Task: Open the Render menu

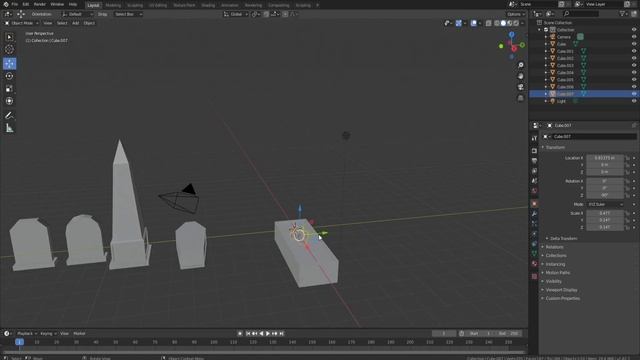Action: pos(40,4)
